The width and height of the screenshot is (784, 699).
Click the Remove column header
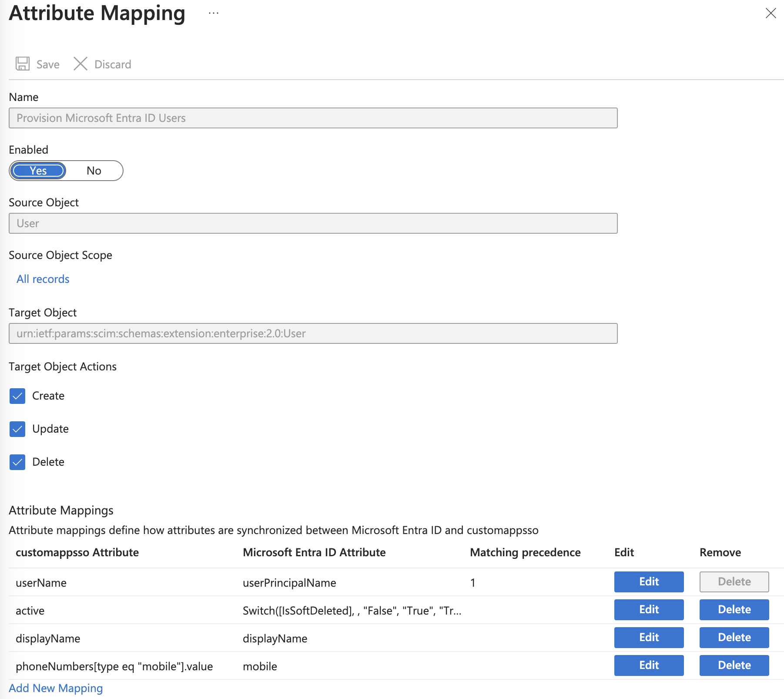tap(720, 552)
